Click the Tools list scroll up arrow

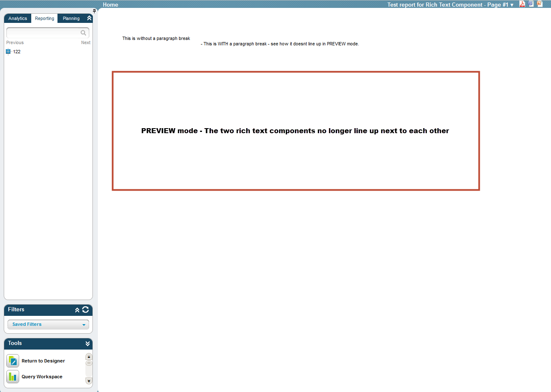89,357
